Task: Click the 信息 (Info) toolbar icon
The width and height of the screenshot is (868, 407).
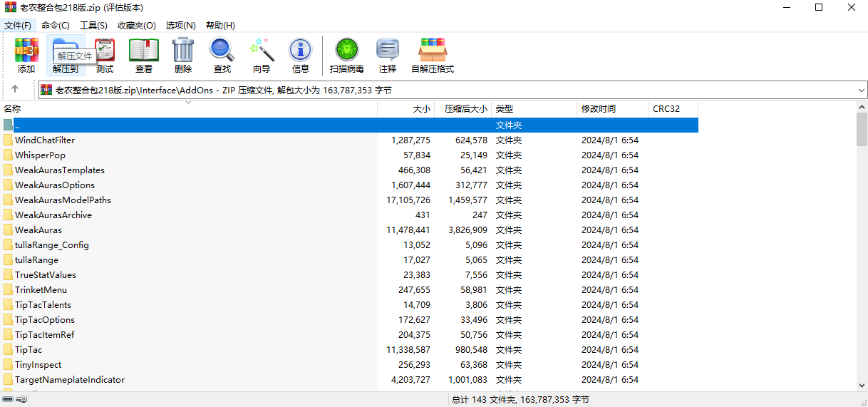Action: [x=301, y=51]
